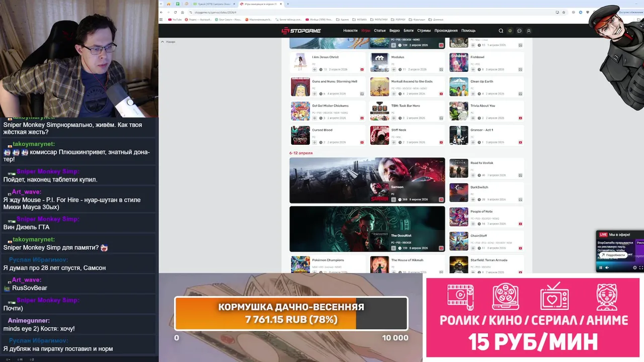Open the Игры menu item
The height and width of the screenshot is (362, 644).
366,31
